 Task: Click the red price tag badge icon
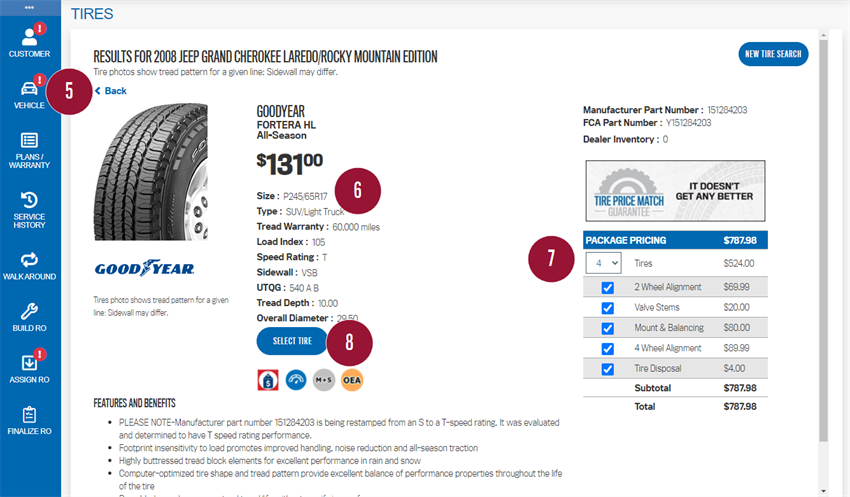tap(268, 380)
